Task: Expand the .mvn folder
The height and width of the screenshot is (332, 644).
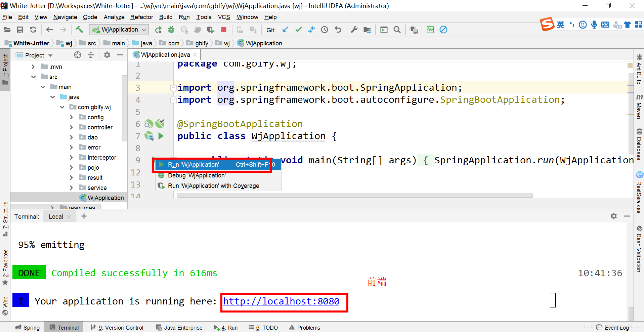Action: (x=33, y=67)
